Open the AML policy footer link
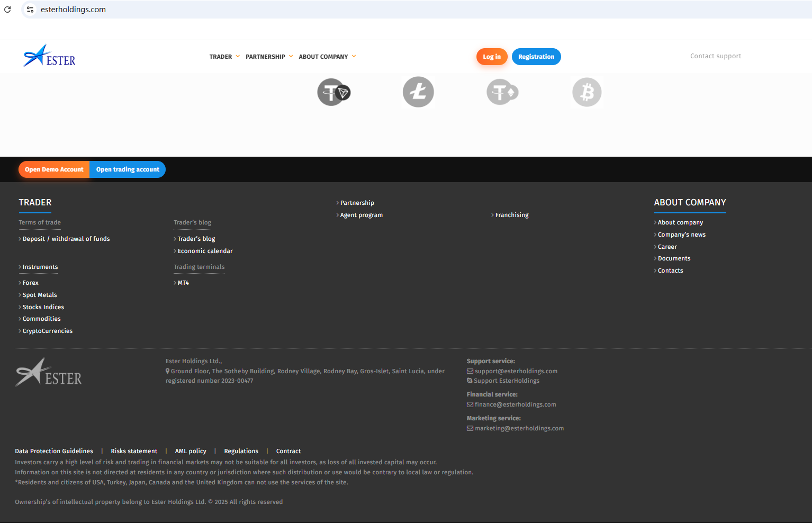The image size is (812, 523). 191,451
